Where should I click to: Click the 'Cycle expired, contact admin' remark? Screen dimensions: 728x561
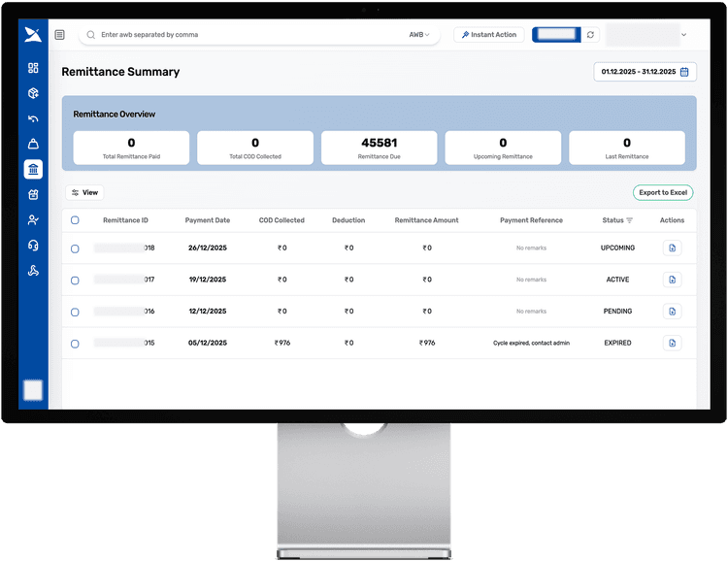pos(532,343)
